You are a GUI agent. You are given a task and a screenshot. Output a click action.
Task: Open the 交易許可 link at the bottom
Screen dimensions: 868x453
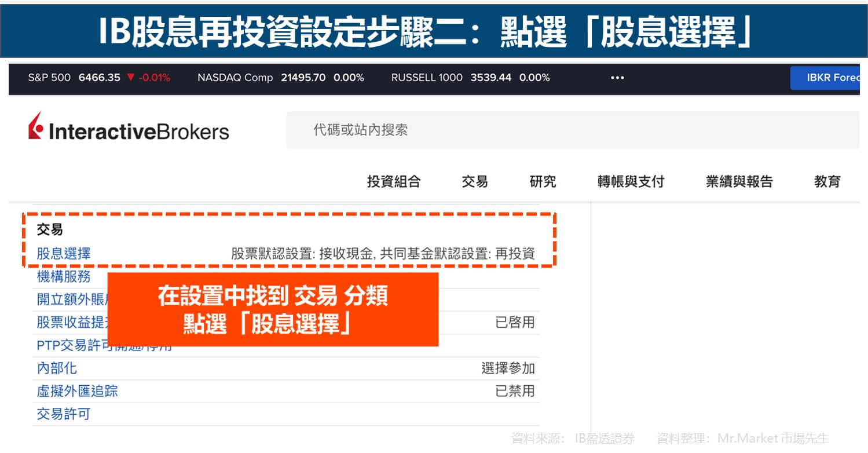64,414
